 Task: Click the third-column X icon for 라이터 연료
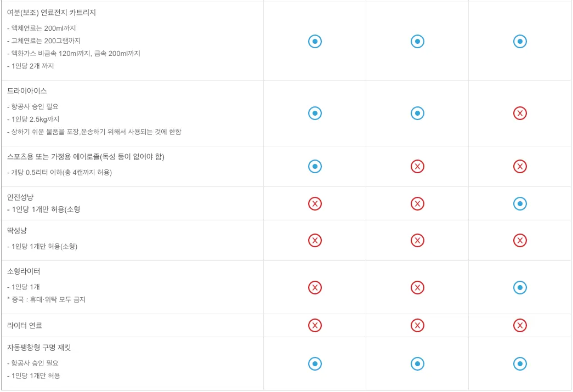click(x=520, y=326)
